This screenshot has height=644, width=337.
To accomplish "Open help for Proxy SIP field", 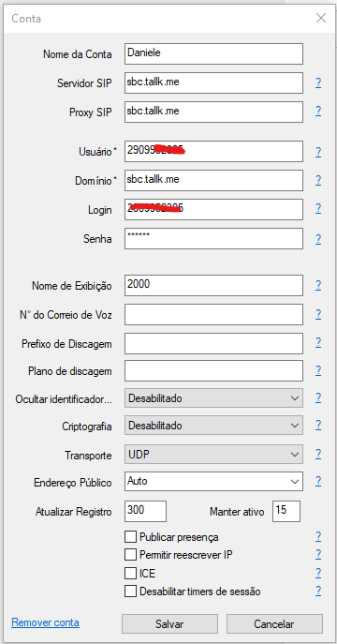I will (318, 112).
